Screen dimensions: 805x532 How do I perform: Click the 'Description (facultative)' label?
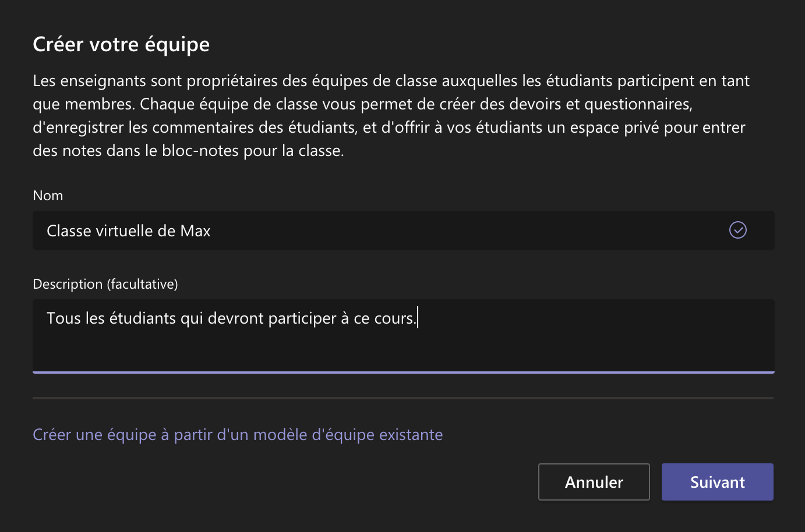click(105, 284)
